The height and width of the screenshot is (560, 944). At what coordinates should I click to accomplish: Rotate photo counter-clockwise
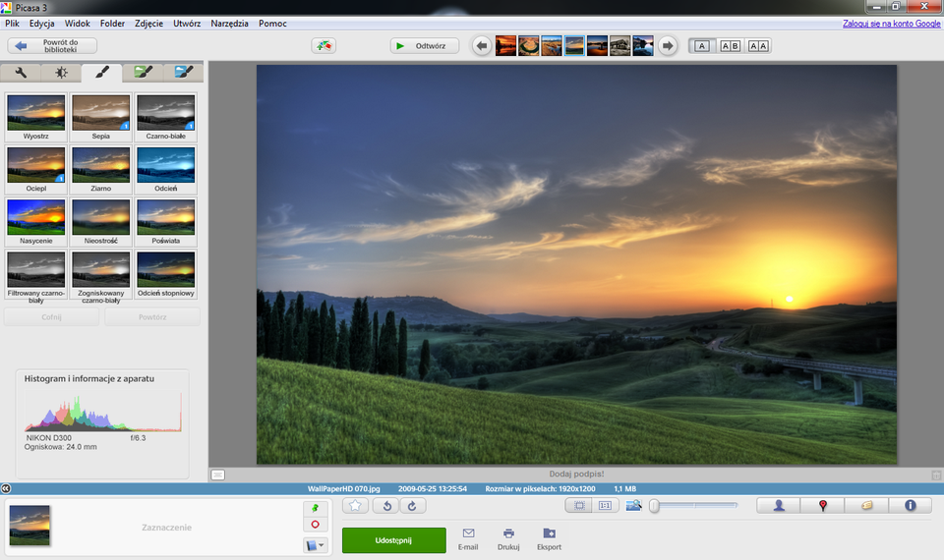(385, 506)
